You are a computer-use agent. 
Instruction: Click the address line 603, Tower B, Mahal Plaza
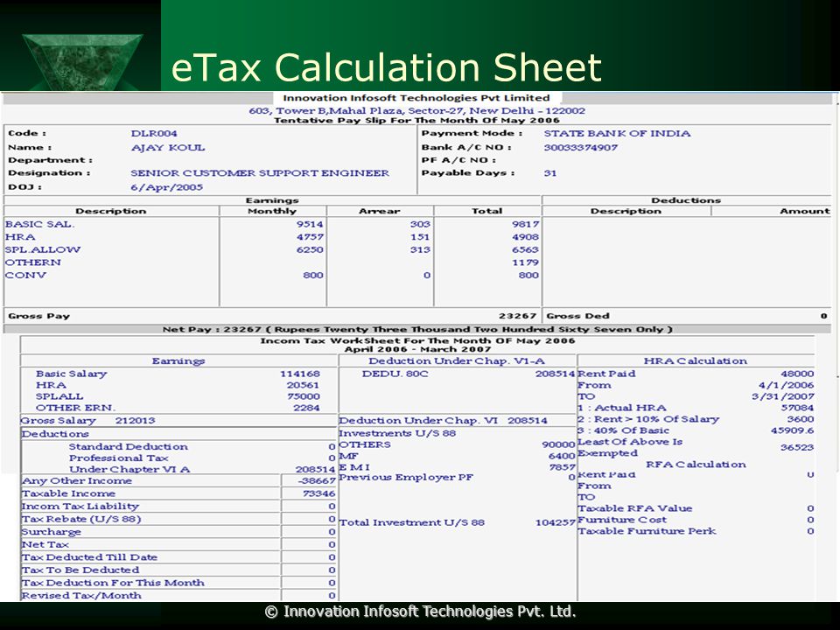(x=416, y=111)
